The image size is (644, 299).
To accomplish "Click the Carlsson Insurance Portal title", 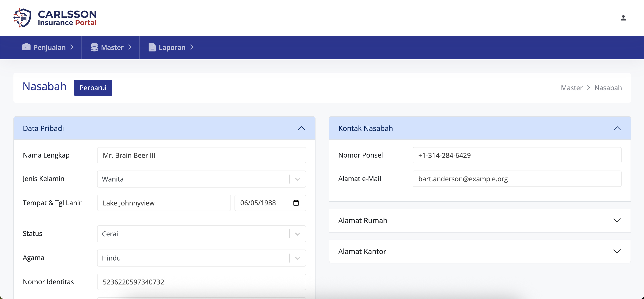I will 67,18.
